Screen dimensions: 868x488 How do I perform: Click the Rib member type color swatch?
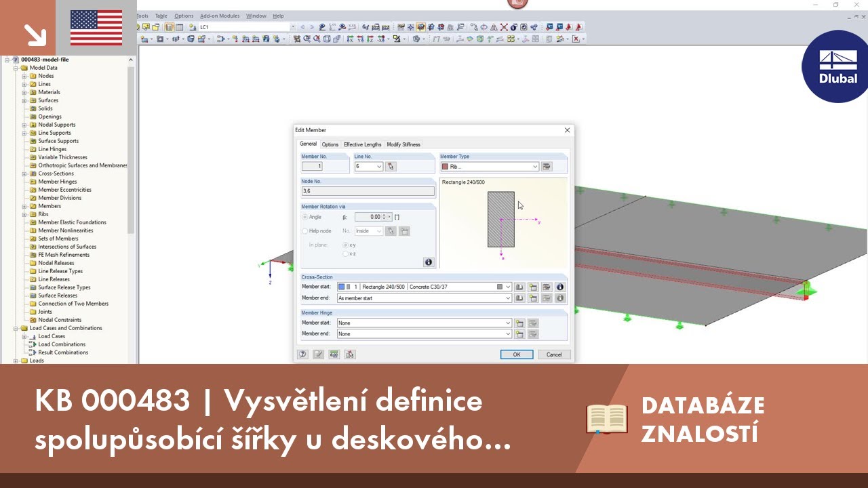(445, 167)
